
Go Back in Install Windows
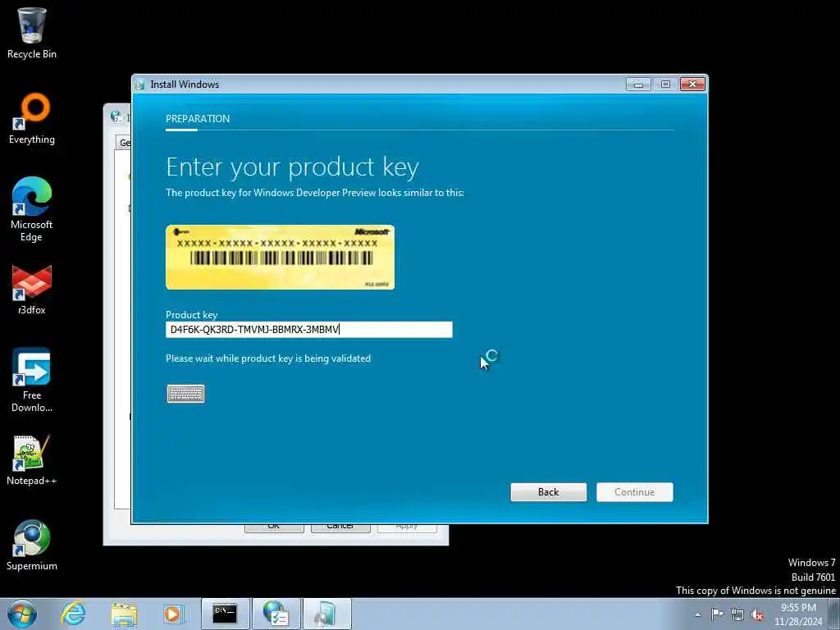tap(549, 492)
